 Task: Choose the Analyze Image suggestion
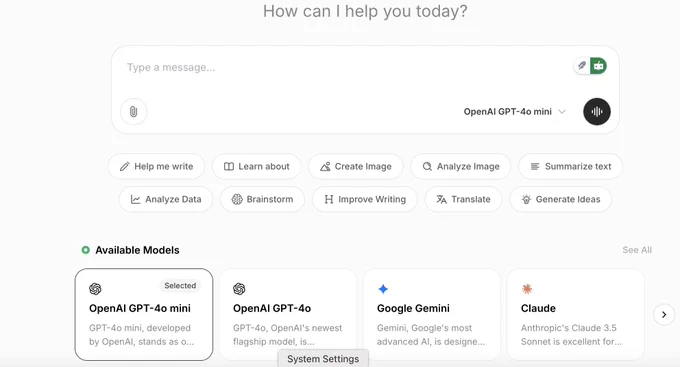point(461,166)
